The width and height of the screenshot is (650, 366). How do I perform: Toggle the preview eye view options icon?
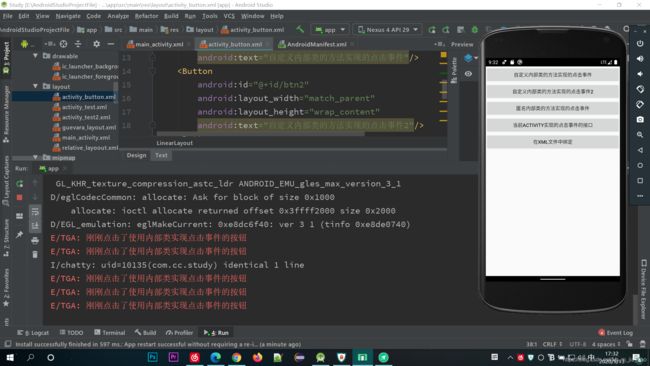pos(468,74)
